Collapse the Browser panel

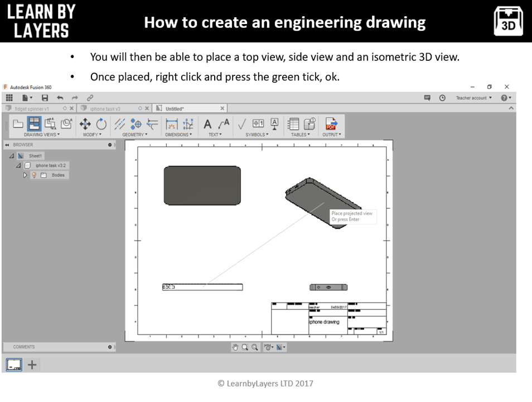pyautogui.click(x=7, y=145)
